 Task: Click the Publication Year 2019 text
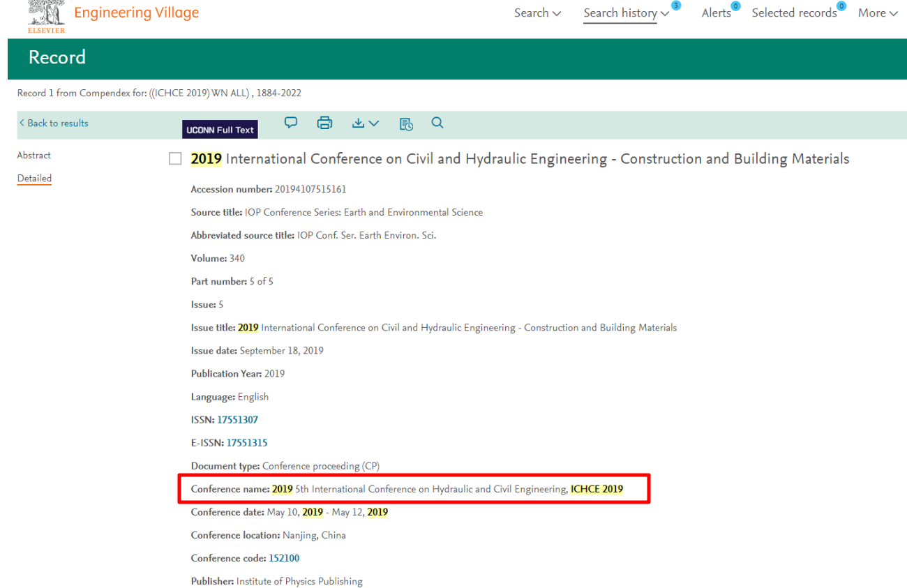238,373
